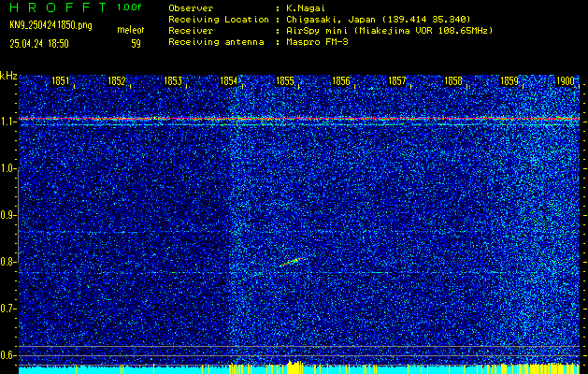Image resolution: width=588 pixels, height=374 pixels.
Task: Click the 1859 time marker
Action: pos(509,81)
